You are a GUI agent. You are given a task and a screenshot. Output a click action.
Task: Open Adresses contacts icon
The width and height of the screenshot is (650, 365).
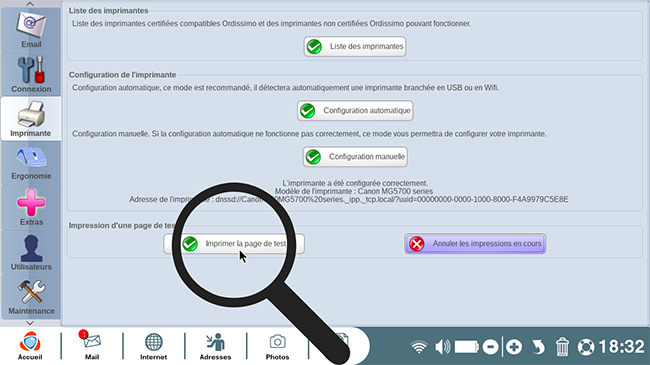215,346
